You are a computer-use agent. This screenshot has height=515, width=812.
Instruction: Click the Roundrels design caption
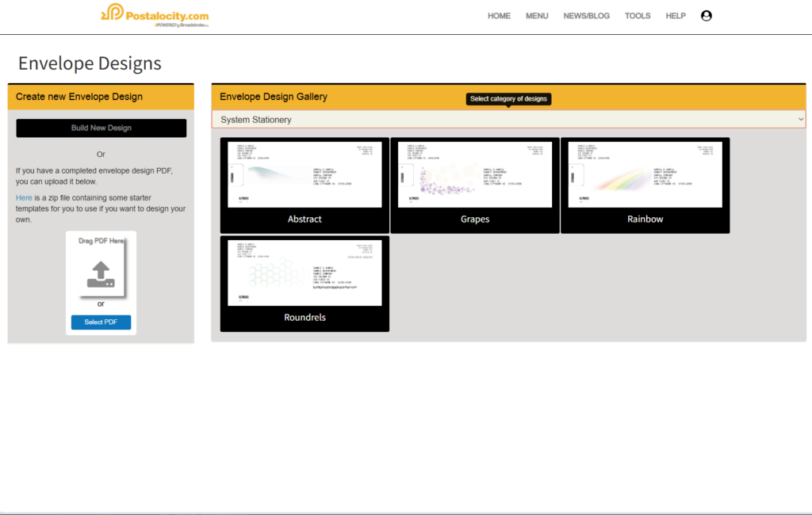click(304, 317)
